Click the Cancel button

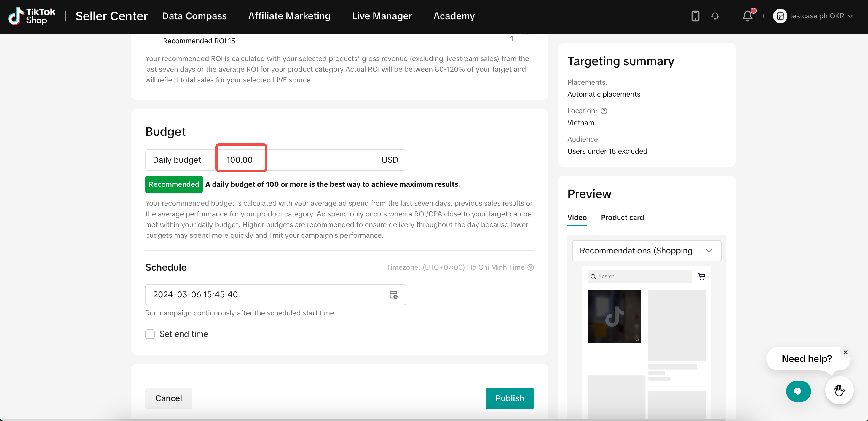click(168, 398)
